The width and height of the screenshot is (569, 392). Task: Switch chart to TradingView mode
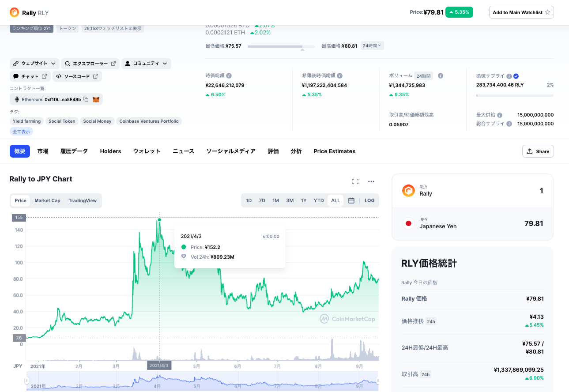point(83,200)
